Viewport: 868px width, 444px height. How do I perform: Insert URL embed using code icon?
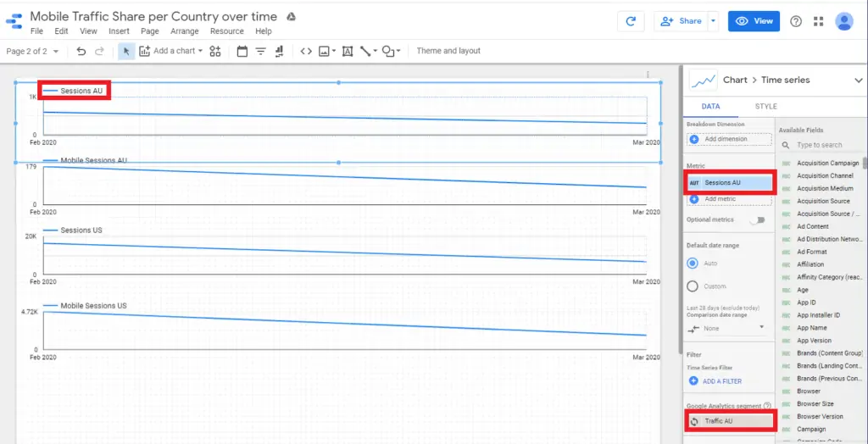tap(306, 51)
